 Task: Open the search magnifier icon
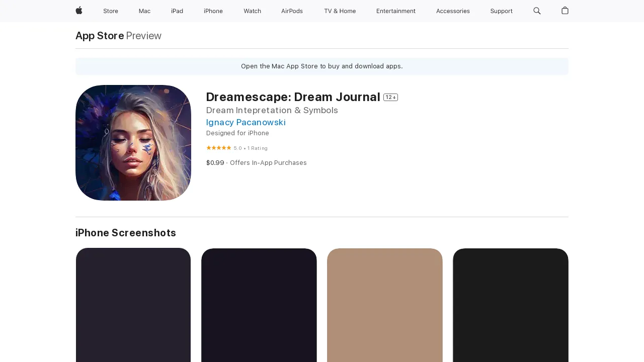point(537,11)
